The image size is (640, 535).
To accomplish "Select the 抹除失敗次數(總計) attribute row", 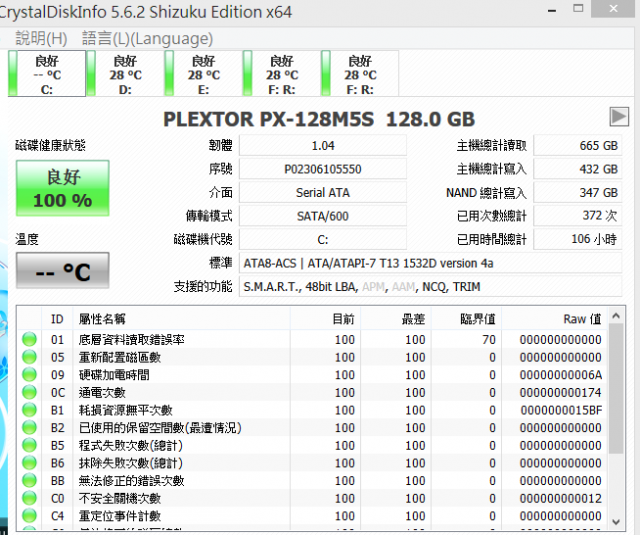I will click(313, 463).
